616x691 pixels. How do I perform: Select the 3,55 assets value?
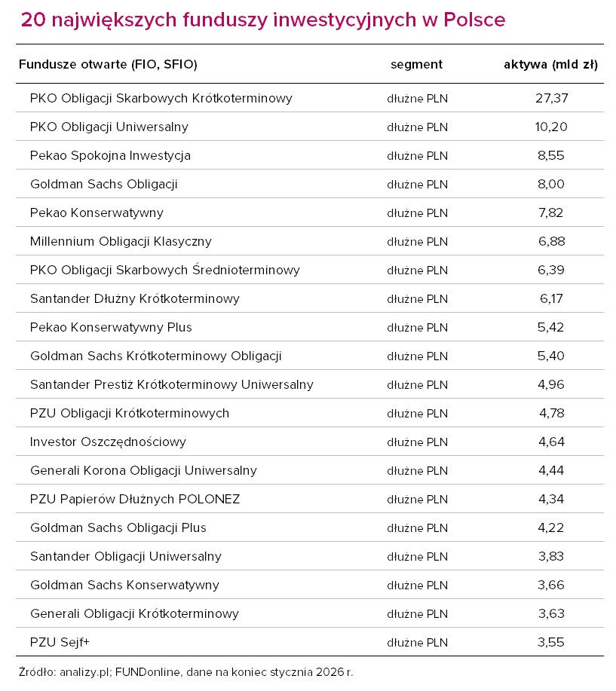tap(551, 642)
